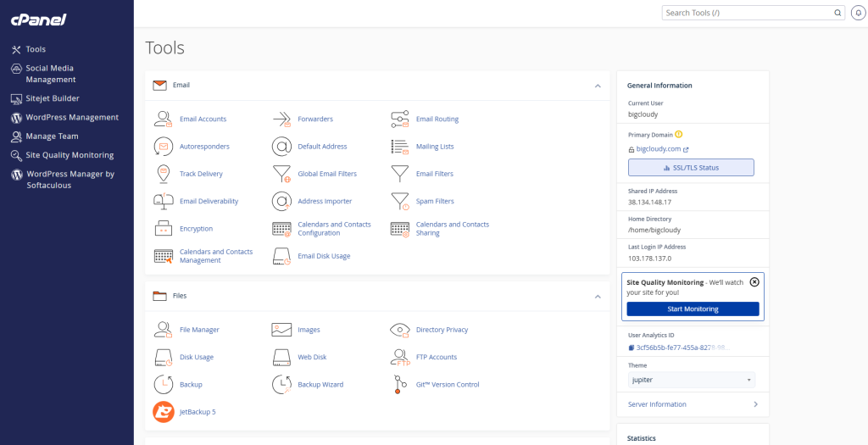Click the Web Disk icon

pyautogui.click(x=281, y=358)
